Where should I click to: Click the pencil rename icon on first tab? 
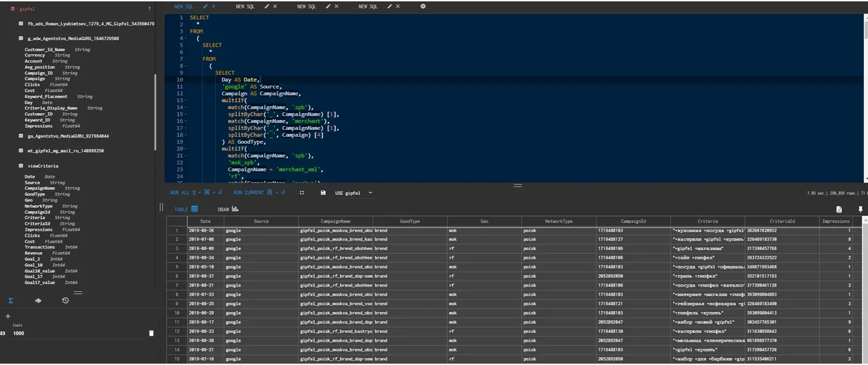point(205,6)
